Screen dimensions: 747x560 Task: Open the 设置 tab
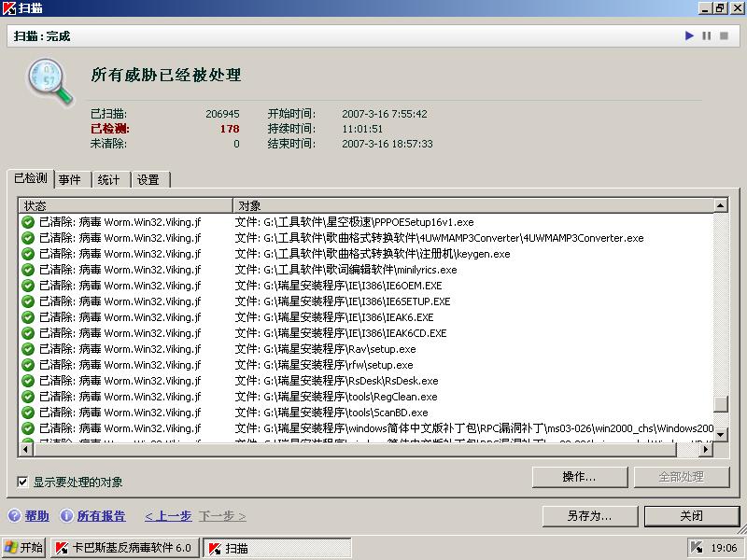pyautogui.click(x=148, y=180)
